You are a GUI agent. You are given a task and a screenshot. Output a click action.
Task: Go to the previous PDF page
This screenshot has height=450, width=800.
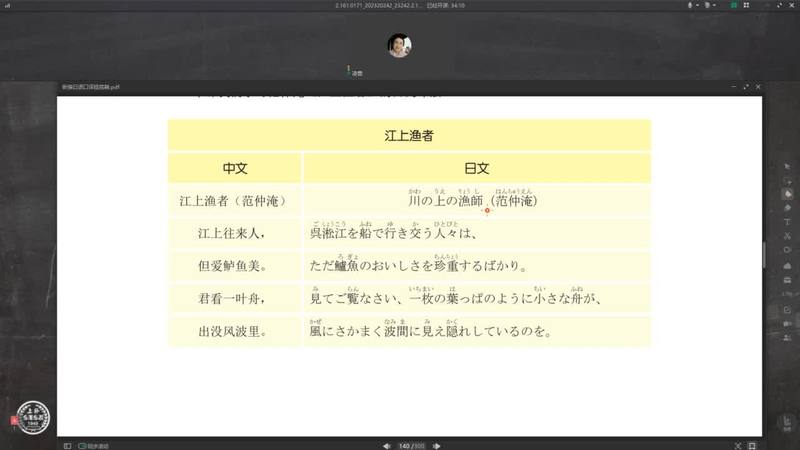click(x=387, y=445)
